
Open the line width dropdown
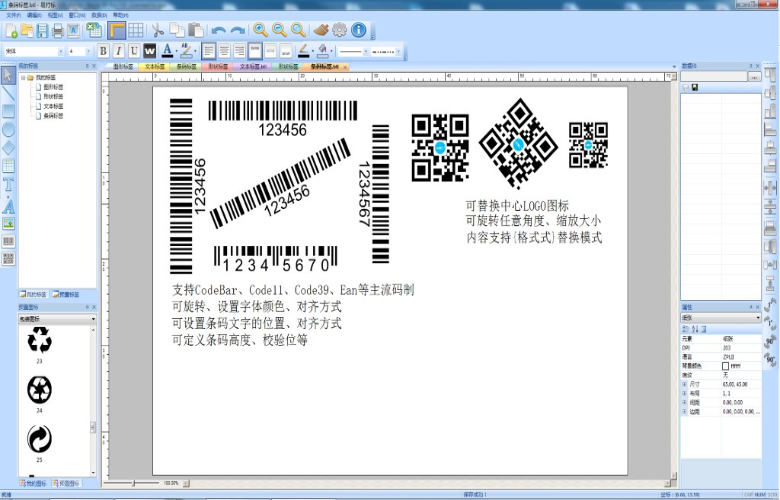click(353, 51)
